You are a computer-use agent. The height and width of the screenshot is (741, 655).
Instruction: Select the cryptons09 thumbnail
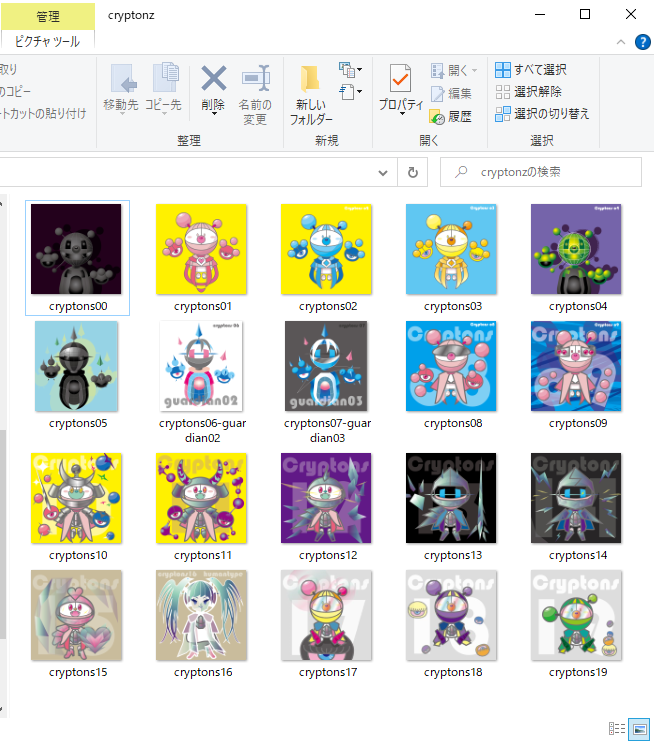576,366
